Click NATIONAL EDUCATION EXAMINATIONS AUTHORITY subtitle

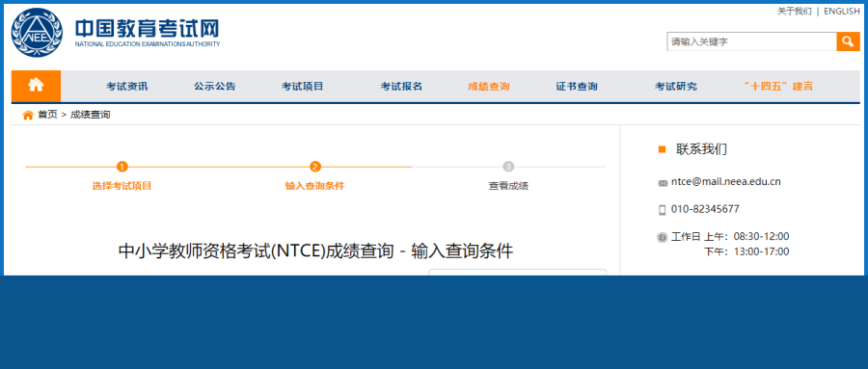[x=148, y=44]
